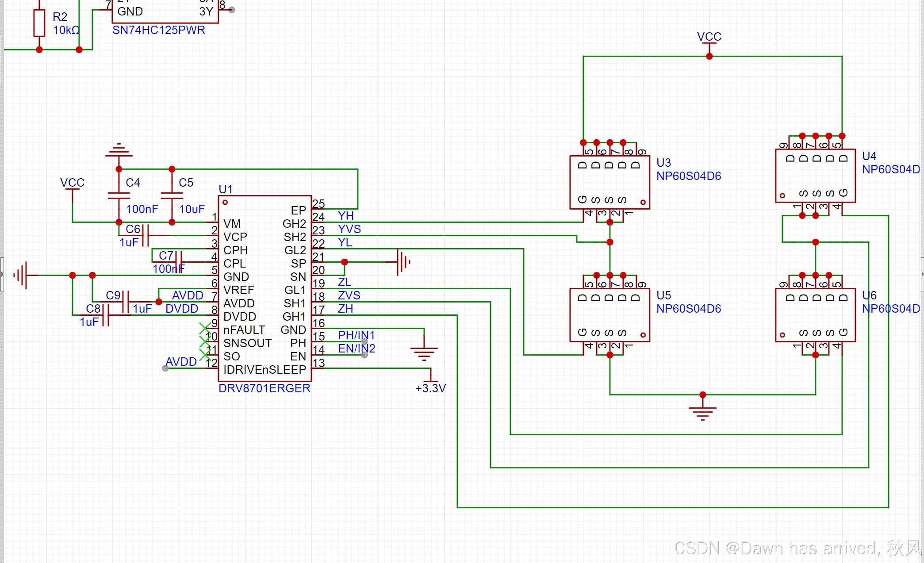Click the EN/IN2 net label
This screenshot has height=563, width=924.
[356, 349]
